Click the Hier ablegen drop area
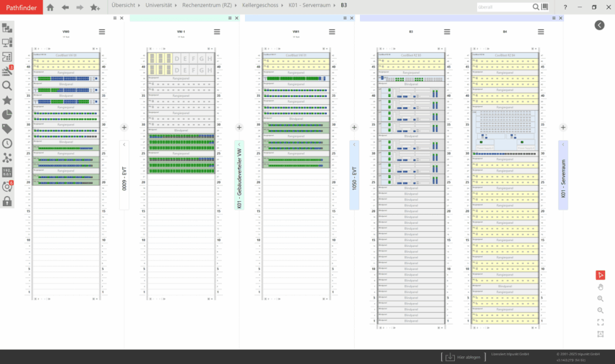Screen dimensions: 615x364 (x=463, y=357)
